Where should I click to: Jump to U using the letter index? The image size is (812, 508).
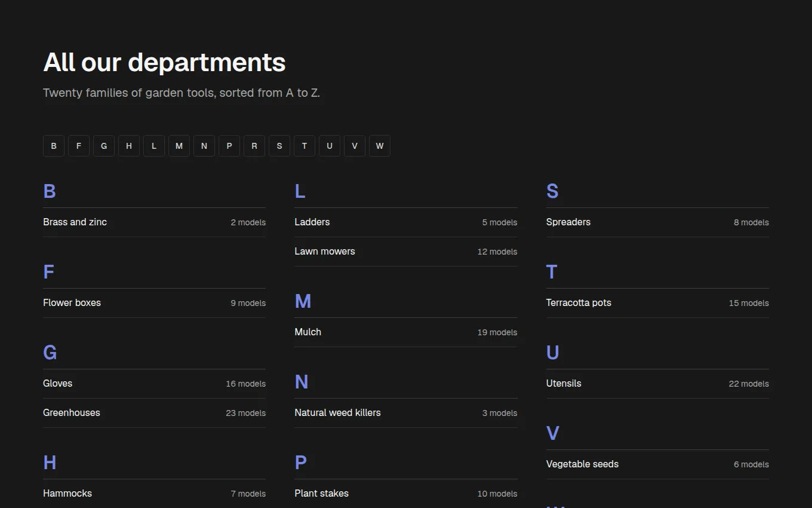point(330,146)
